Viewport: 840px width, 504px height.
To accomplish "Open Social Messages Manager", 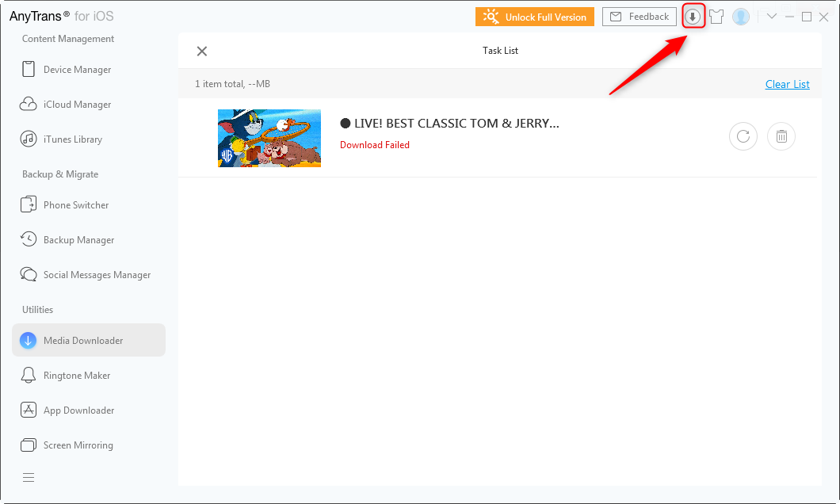I will coord(97,275).
